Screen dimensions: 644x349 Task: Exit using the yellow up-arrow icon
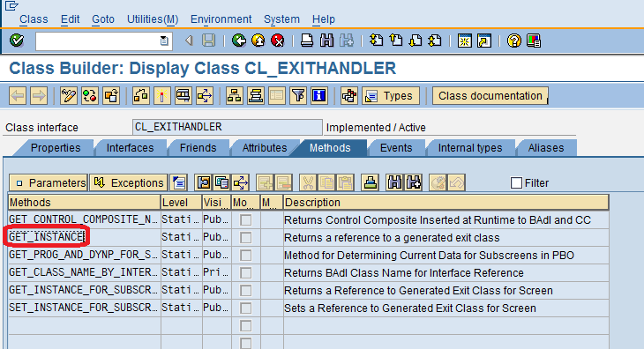[258, 41]
